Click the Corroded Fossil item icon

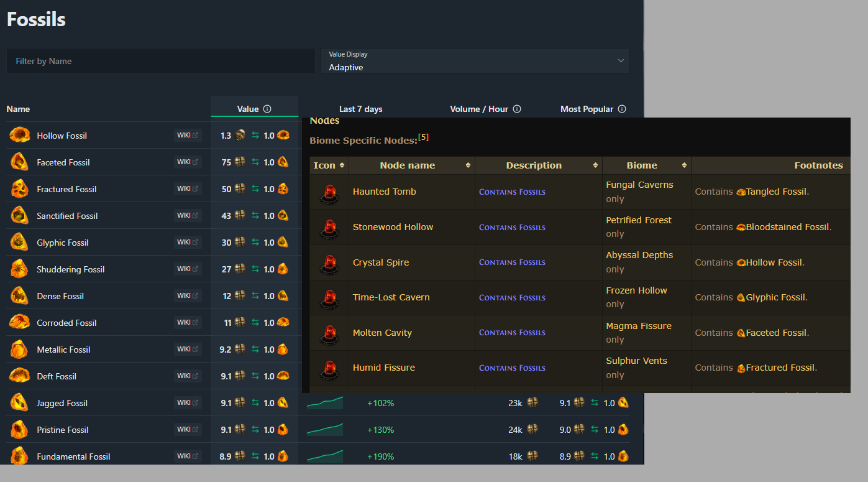(x=20, y=322)
